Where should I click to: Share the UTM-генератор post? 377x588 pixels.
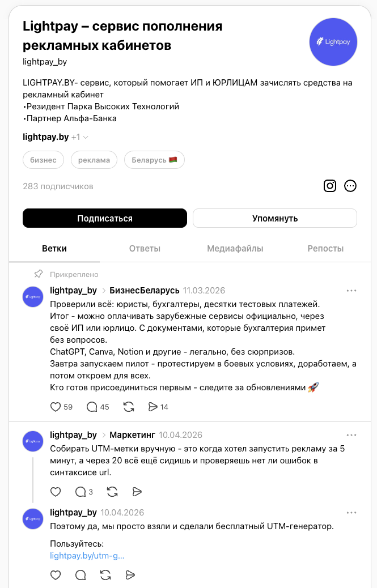tap(130, 574)
